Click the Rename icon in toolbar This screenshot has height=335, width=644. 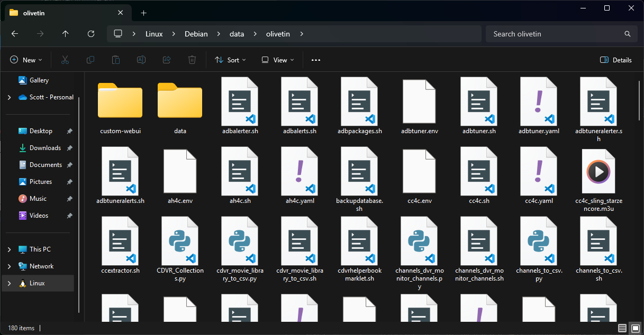point(141,60)
